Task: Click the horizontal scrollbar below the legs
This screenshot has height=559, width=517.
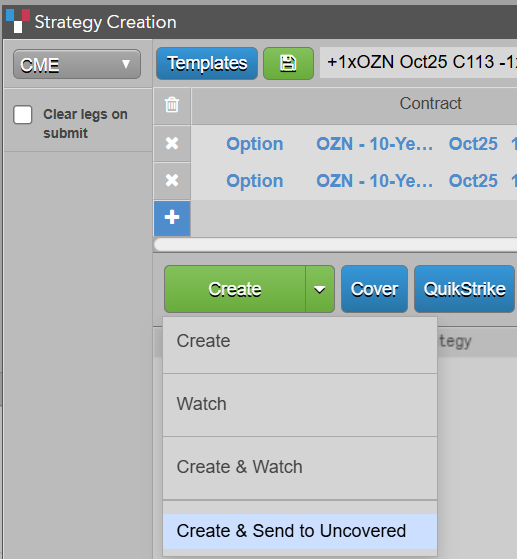Action: pos(335,245)
